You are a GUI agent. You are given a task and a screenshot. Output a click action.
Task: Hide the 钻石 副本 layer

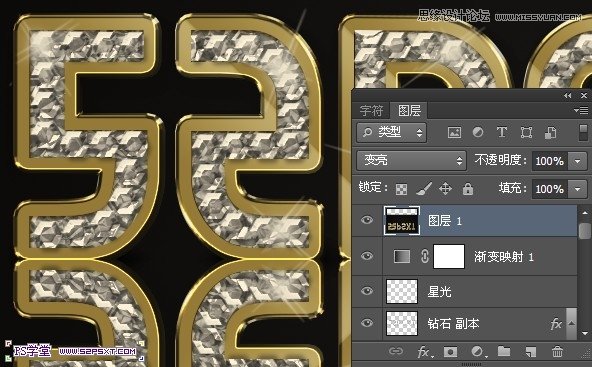[x=367, y=323]
